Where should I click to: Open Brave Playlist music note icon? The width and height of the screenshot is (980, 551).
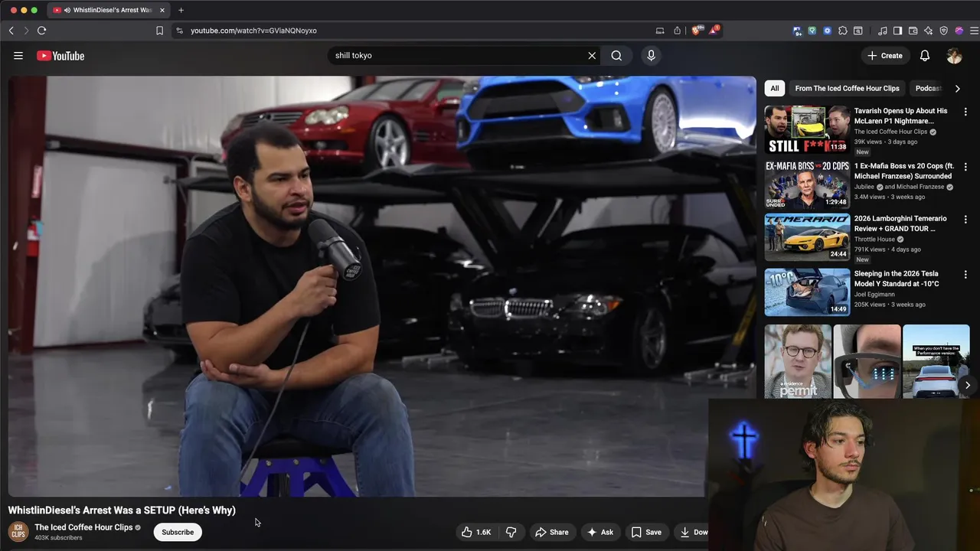pyautogui.click(x=883, y=31)
